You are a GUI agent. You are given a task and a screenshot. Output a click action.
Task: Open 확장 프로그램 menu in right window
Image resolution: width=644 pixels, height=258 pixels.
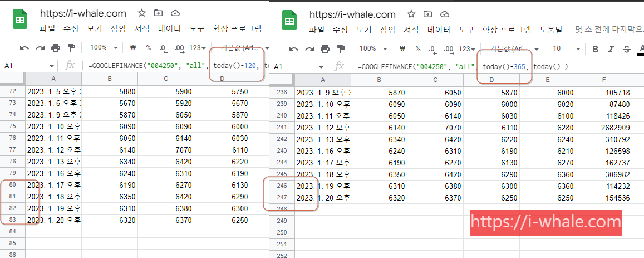[x=507, y=30]
